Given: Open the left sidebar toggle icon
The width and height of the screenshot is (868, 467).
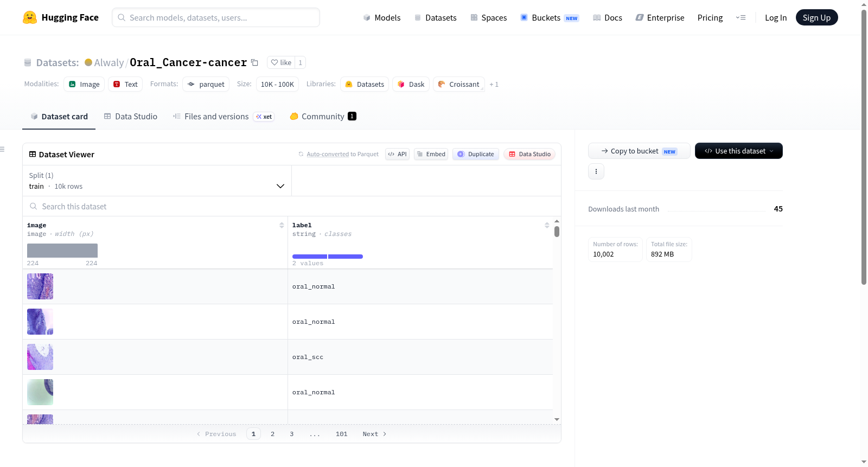Looking at the screenshot, I should (x=3, y=149).
